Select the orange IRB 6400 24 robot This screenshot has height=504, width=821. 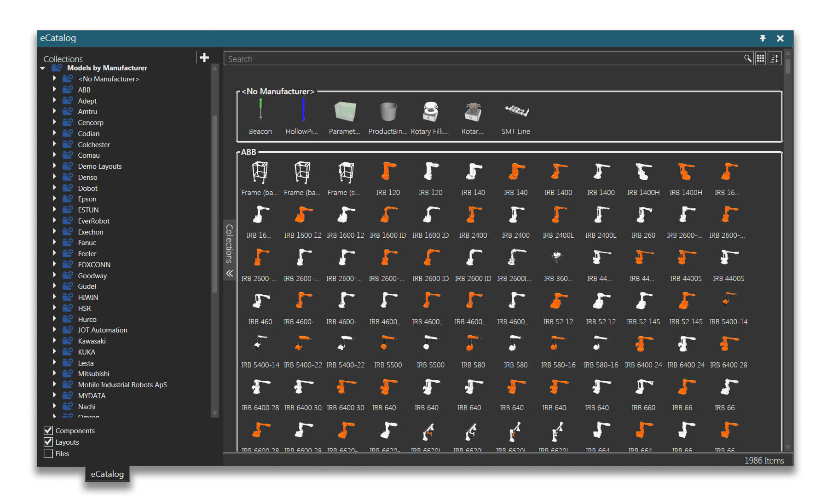pyautogui.click(x=643, y=352)
